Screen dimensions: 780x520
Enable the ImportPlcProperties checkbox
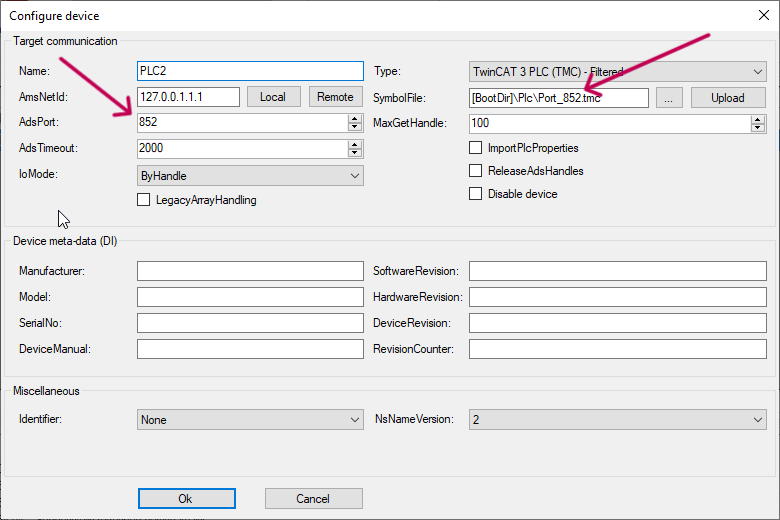pyautogui.click(x=476, y=148)
